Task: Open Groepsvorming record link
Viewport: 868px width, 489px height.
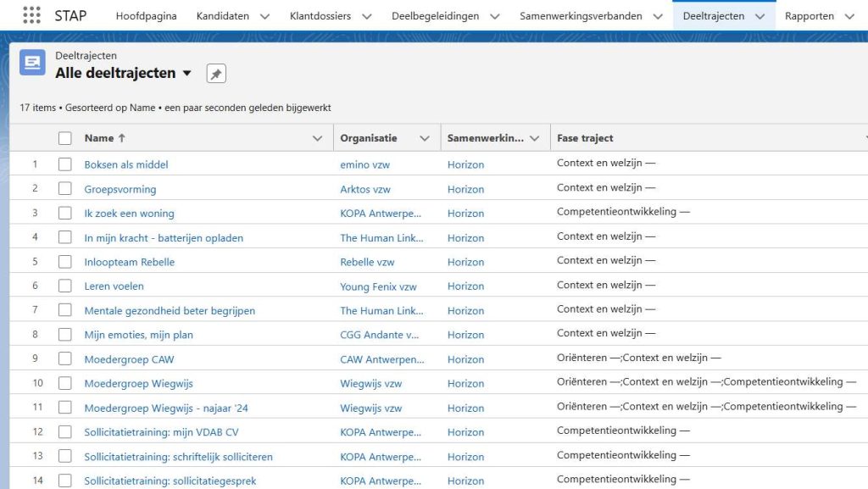Action: (120, 189)
